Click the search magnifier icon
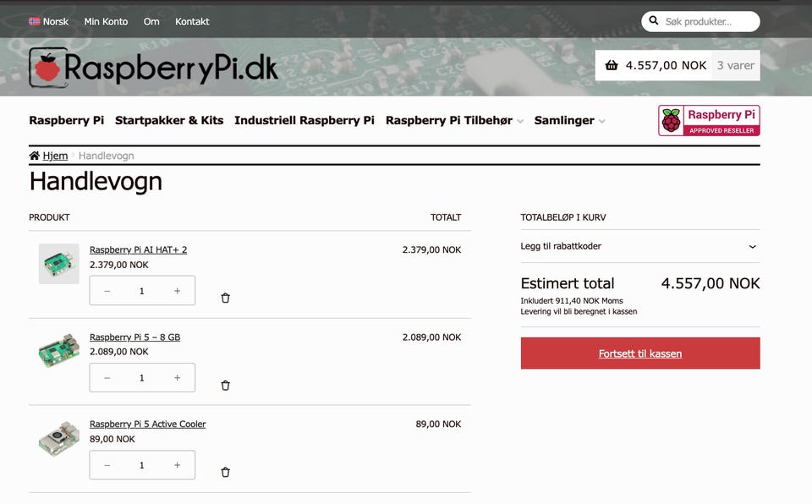This screenshot has height=504, width=812. (x=654, y=21)
